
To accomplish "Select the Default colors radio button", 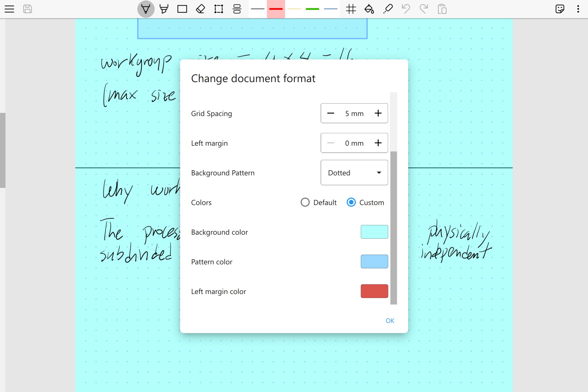I will [x=305, y=202].
